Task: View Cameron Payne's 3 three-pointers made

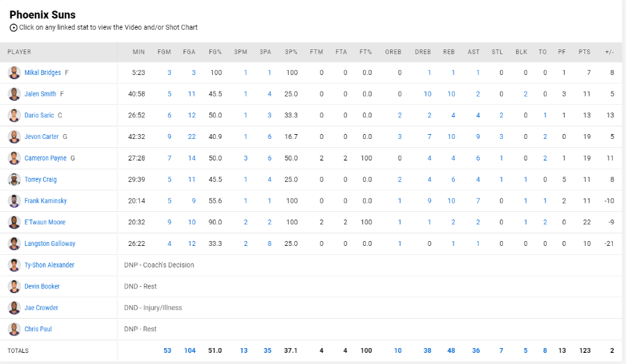Action: point(246,158)
